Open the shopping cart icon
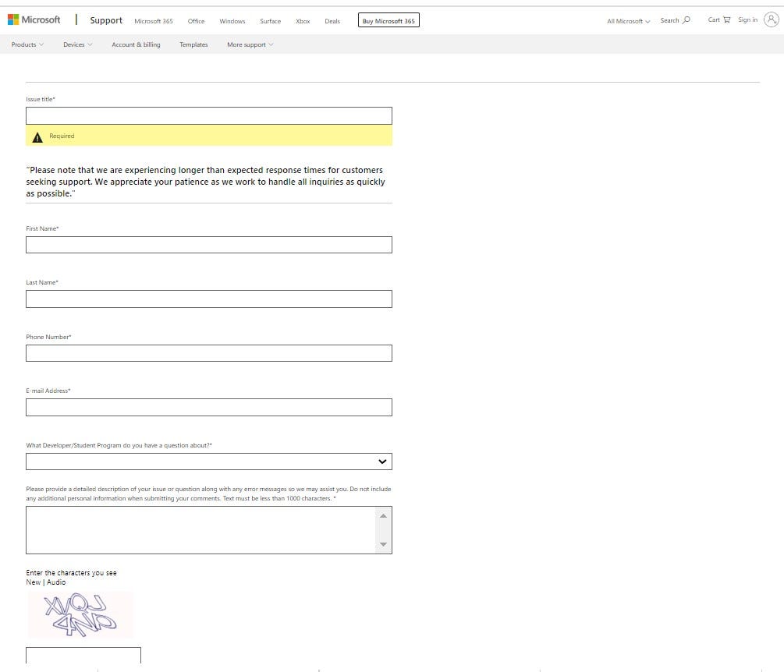This screenshot has height=672, width=784. point(726,20)
